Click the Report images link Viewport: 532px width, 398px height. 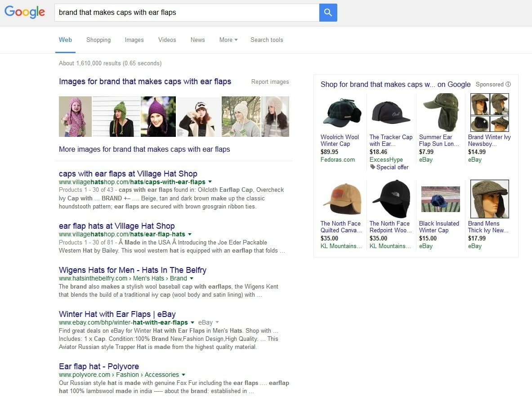(270, 82)
